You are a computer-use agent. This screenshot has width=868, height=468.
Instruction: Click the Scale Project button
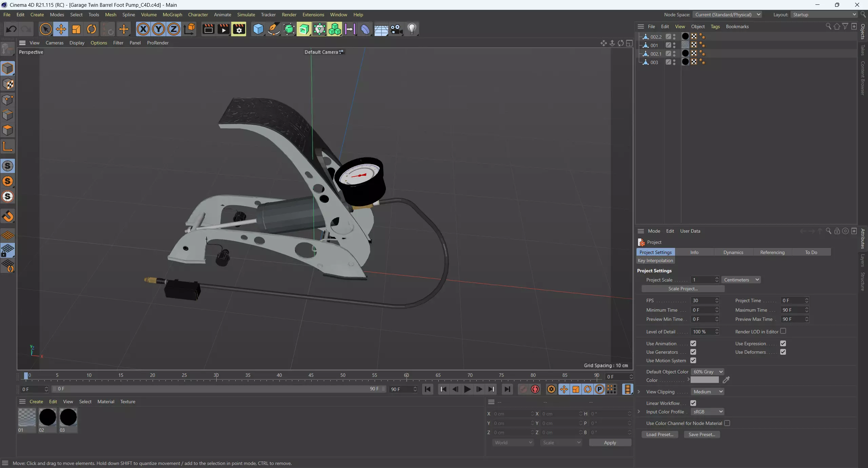[683, 289]
